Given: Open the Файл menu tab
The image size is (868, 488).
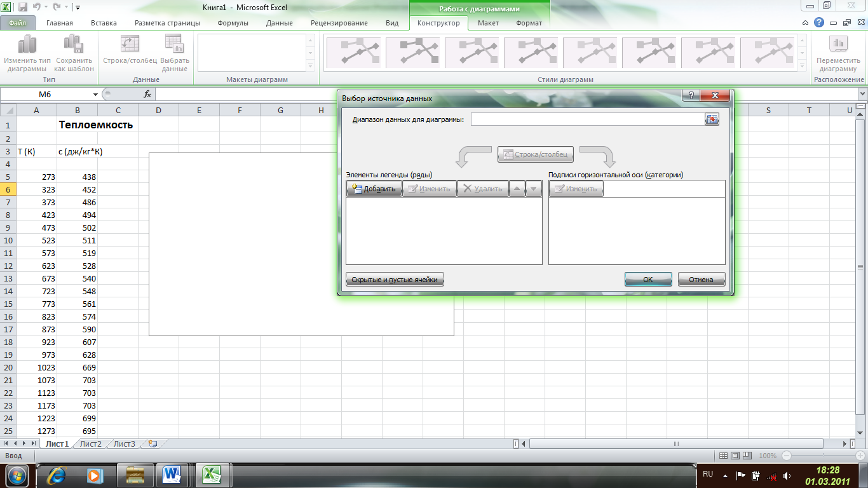Looking at the screenshot, I should click(x=18, y=23).
